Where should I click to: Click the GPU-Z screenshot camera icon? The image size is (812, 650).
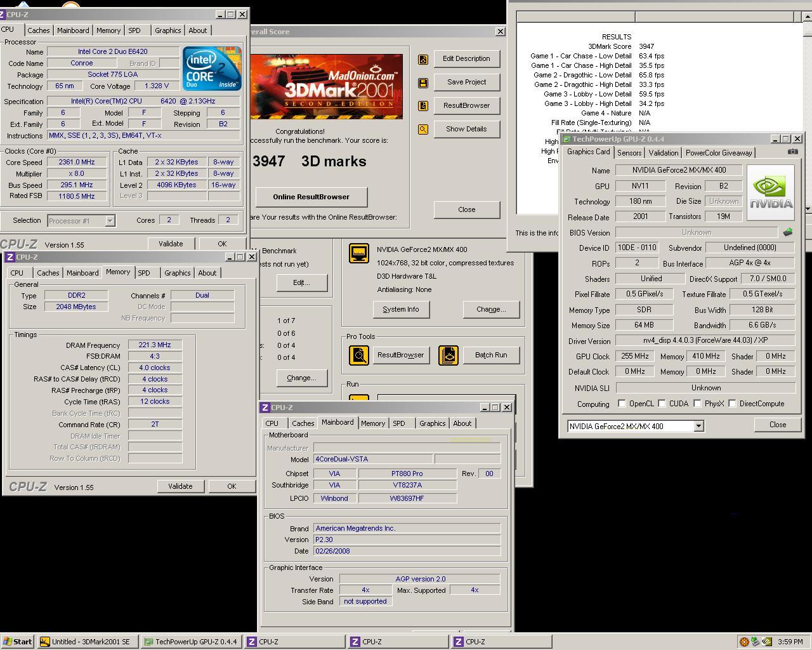(x=793, y=152)
